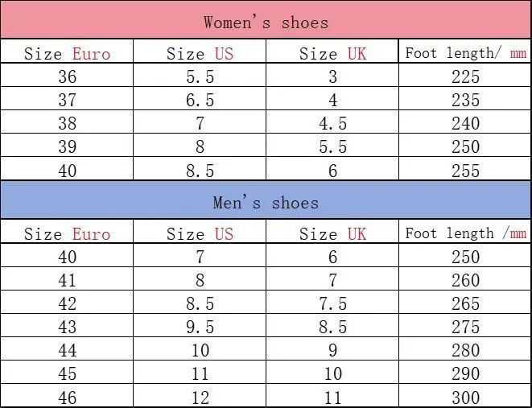Select men's Euro size 41 cell
This screenshot has height=408, width=532.
pyautogui.click(x=67, y=278)
